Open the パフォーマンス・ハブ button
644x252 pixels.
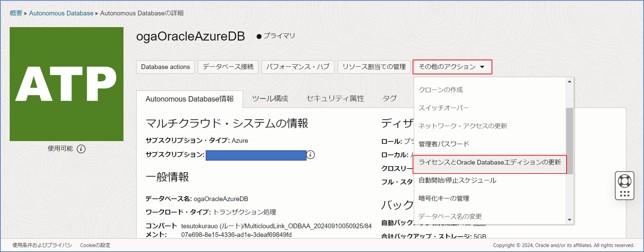pos(298,67)
